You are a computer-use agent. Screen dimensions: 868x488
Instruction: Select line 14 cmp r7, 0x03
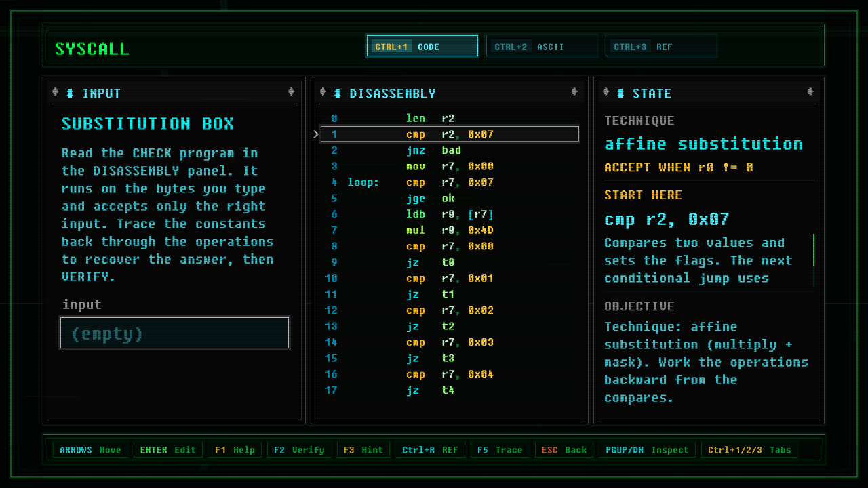(x=450, y=342)
